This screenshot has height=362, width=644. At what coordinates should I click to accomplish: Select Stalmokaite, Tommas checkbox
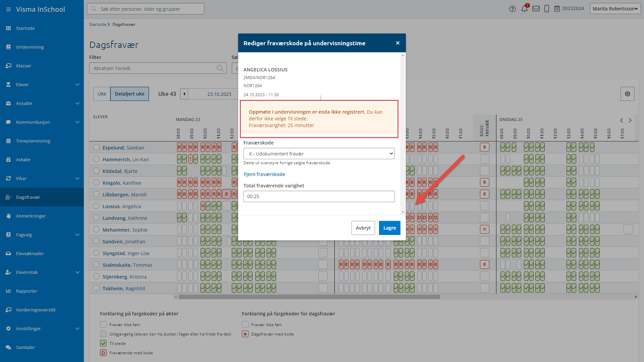pos(96,264)
